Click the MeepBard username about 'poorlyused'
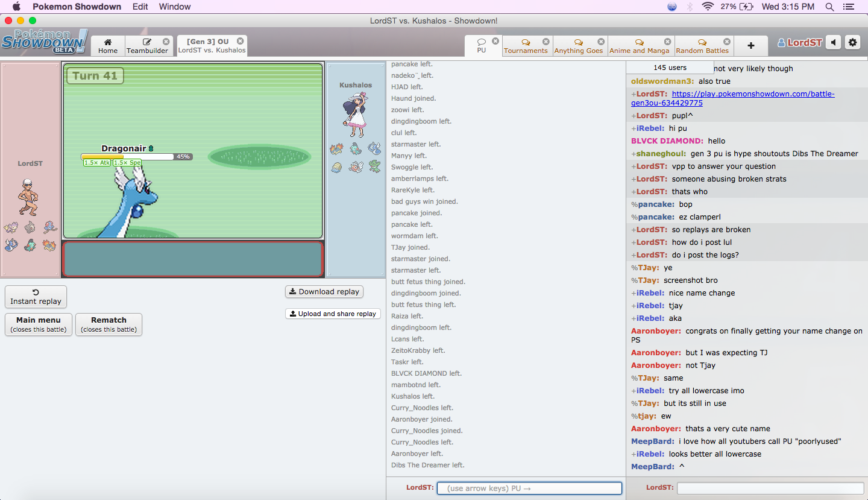Image resolution: width=868 pixels, height=500 pixels. click(653, 441)
